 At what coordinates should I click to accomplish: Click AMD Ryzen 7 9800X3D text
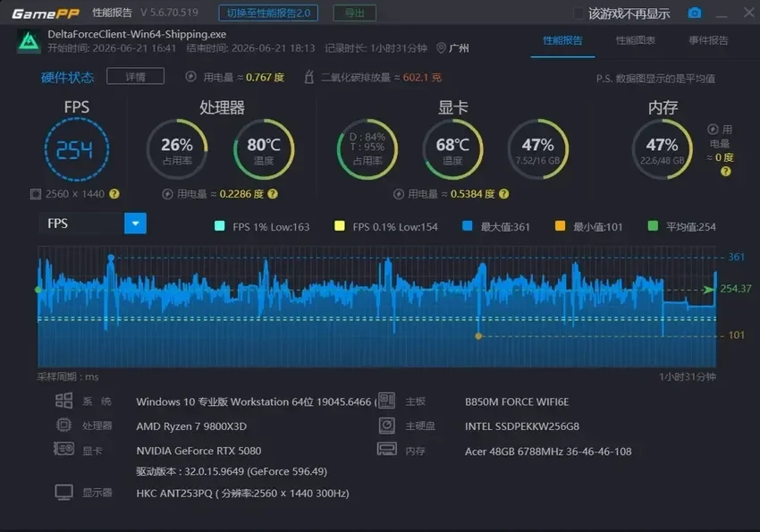pyautogui.click(x=191, y=426)
